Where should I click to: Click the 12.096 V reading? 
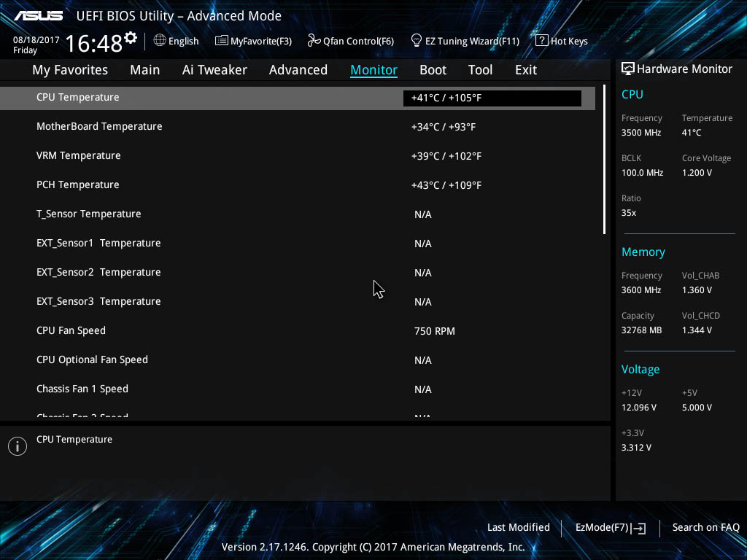click(639, 408)
